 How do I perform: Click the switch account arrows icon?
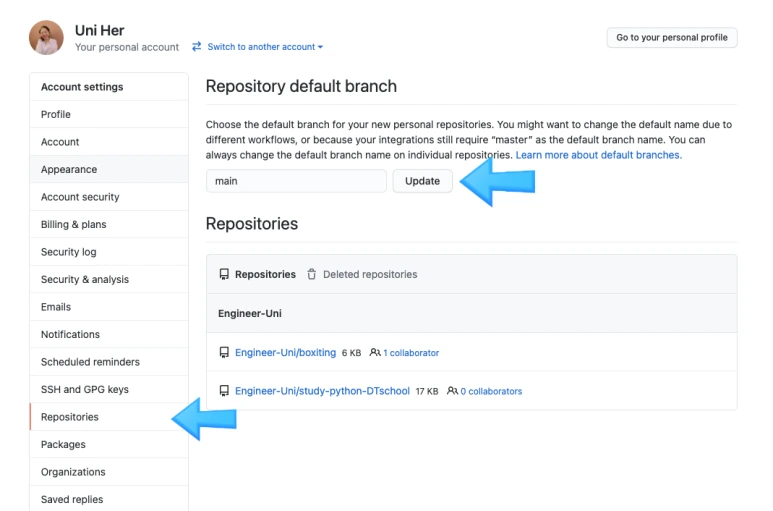tap(197, 47)
